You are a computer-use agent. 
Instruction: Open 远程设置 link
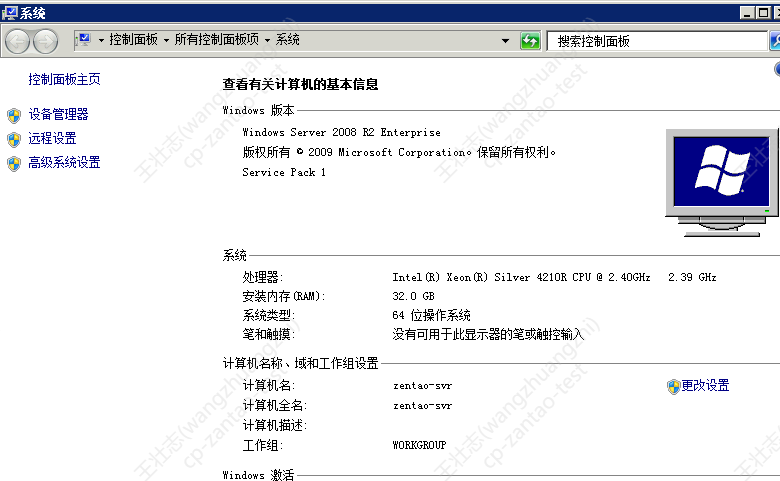[x=52, y=138]
